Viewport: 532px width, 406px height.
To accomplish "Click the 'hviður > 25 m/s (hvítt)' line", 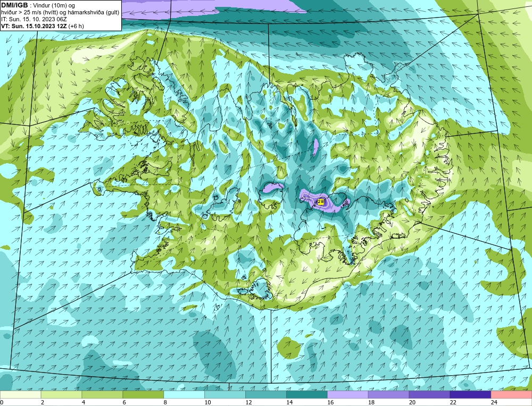I will pyautogui.click(x=29, y=13).
